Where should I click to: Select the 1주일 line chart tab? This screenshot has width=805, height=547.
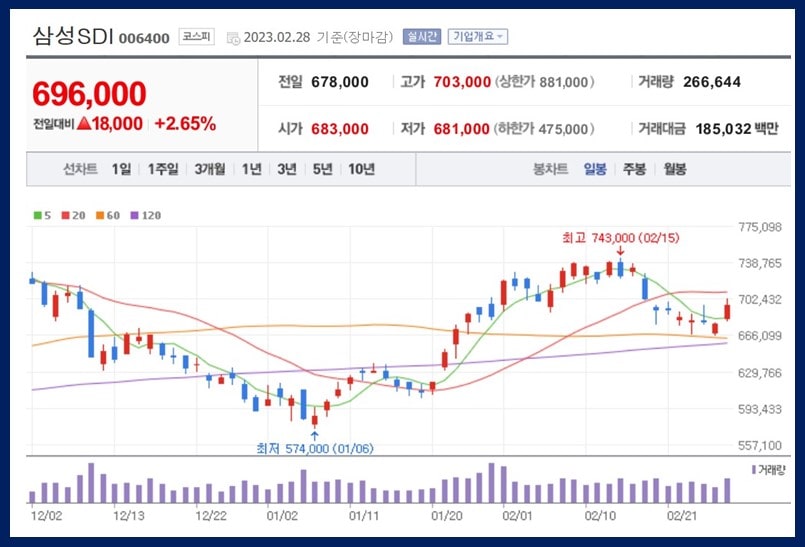click(163, 169)
